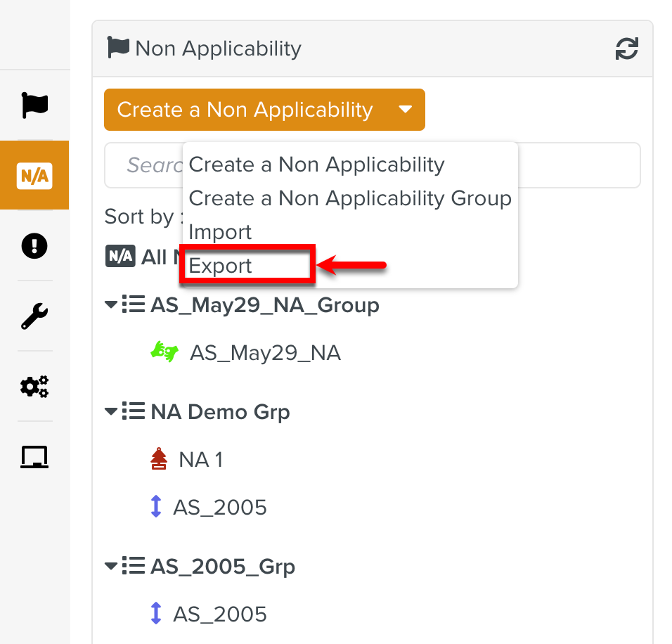Click the dropdown arrow on the orange button
The width and height of the screenshot is (672, 644).
pos(405,110)
